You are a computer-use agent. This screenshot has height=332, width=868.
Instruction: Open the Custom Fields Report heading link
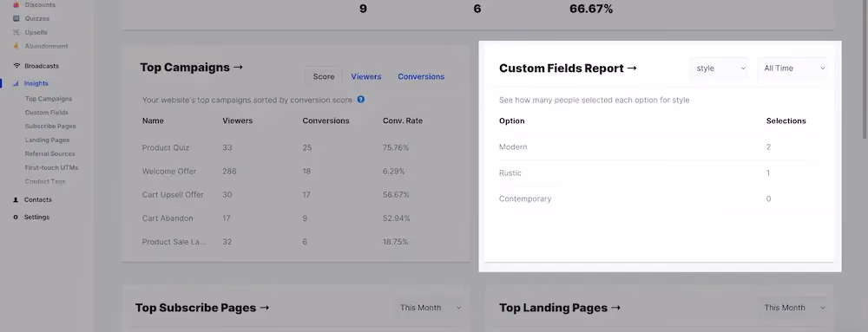coord(568,68)
